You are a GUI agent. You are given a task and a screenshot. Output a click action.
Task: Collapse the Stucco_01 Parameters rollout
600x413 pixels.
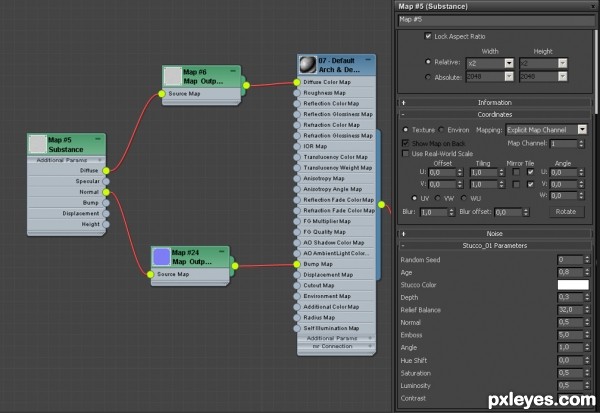pos(495,246)
